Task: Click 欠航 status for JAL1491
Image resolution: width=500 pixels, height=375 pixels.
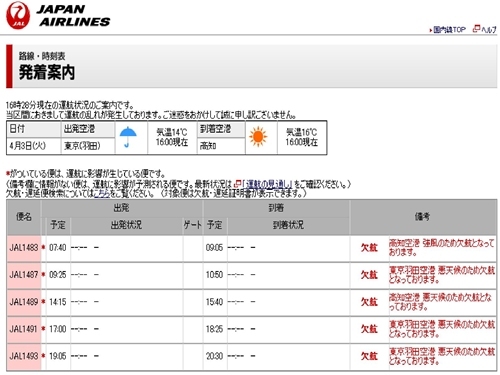Action: [369, 329]
